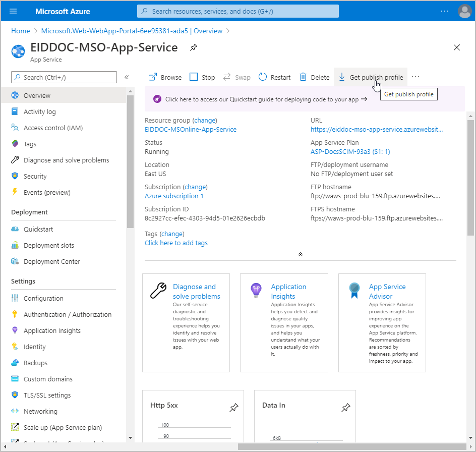This screenshot has height=452, width=476.
Task: Open the toolbar more options ellipsis
Action: coord(415,77)
